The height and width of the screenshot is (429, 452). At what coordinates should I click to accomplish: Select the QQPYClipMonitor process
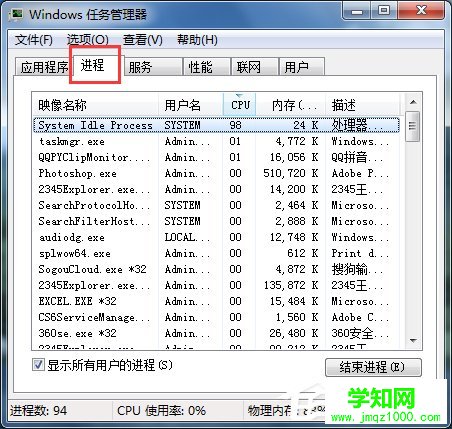coord(216,157)
